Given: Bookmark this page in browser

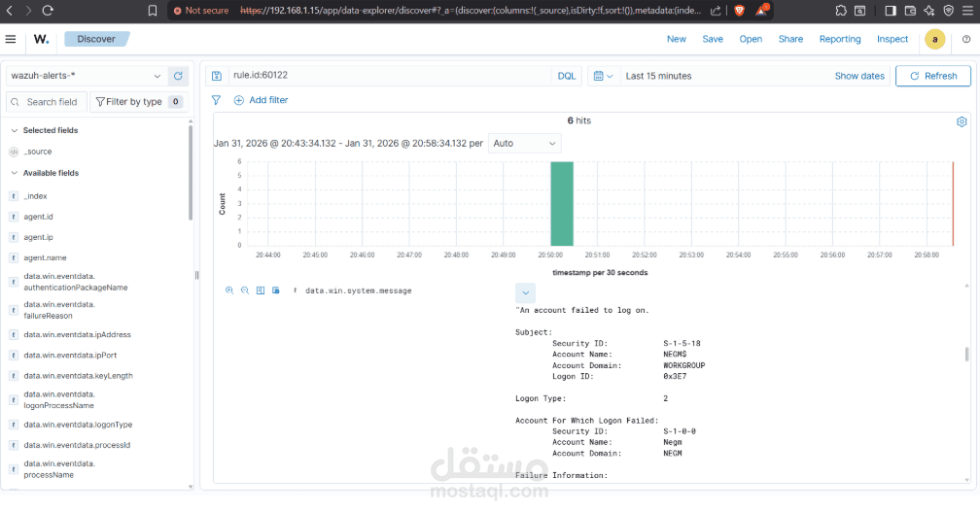Looking at the screenshot, I should (153, 11).
